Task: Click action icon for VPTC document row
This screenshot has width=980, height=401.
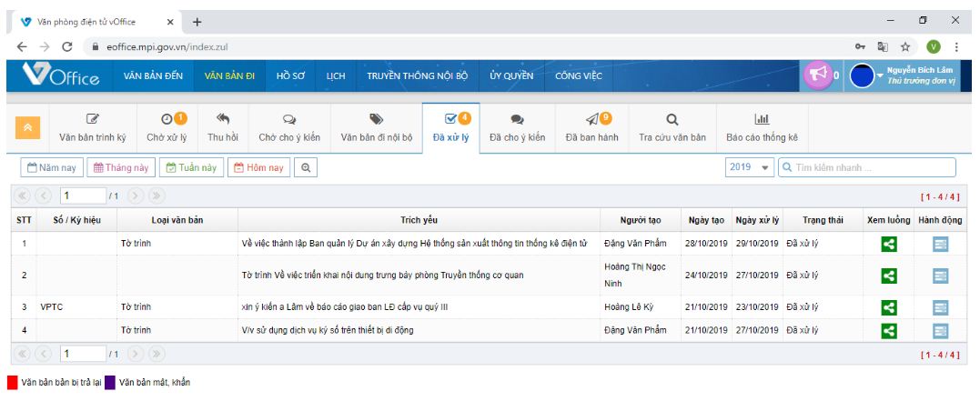Action: click(x=940, y=307)
